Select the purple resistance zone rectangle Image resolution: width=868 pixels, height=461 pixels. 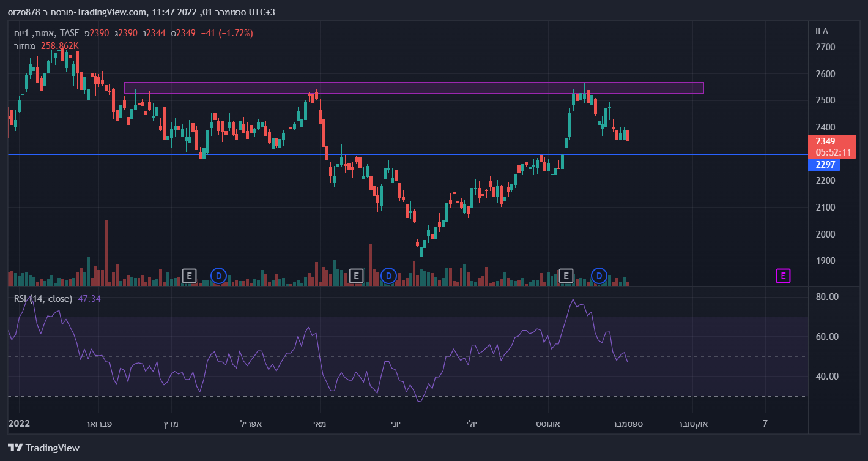[x=414, y=88]
